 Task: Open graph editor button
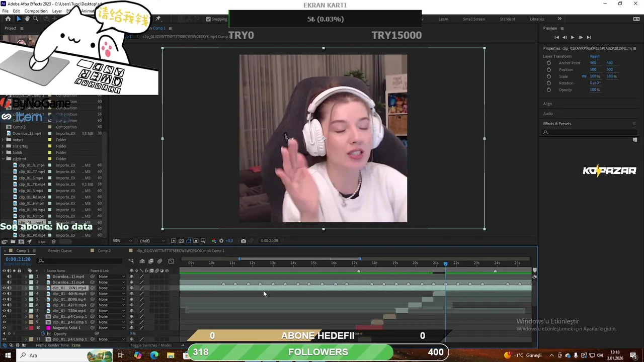tap(171, 261)
